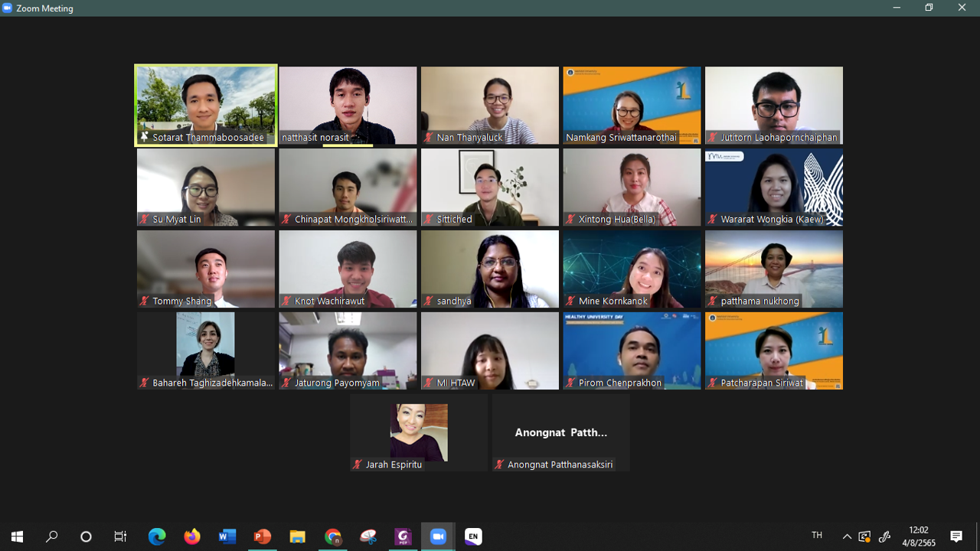Click the Zoom Meeting title bar icon

click(x=8, y=8)
